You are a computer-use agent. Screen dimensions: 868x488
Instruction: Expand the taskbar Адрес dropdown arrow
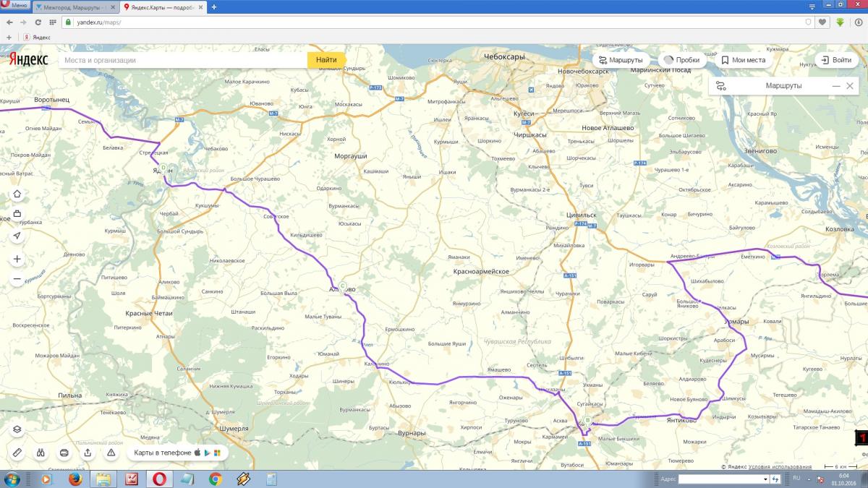click(766, 479)
